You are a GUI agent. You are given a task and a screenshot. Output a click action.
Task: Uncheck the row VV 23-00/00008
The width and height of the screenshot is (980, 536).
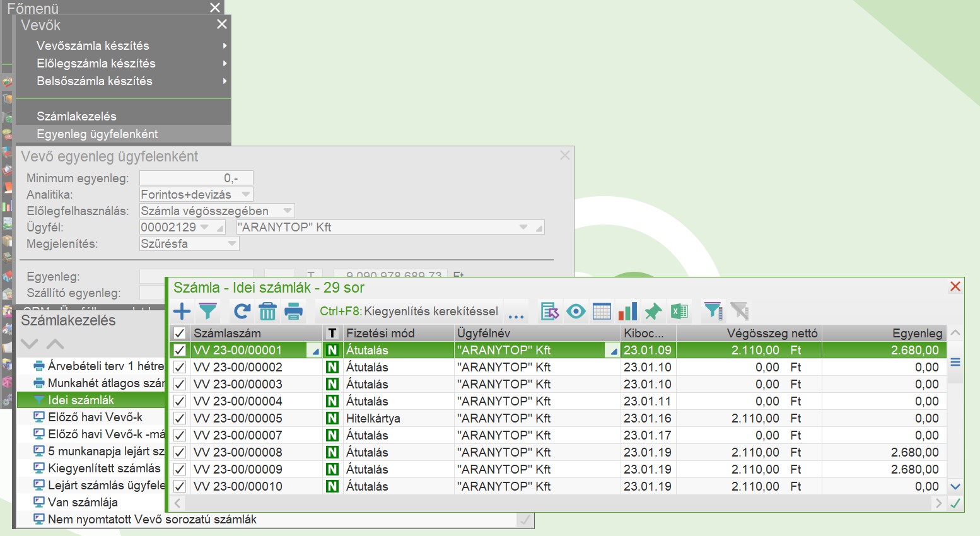pyautogui.click(x=180, y=452)
